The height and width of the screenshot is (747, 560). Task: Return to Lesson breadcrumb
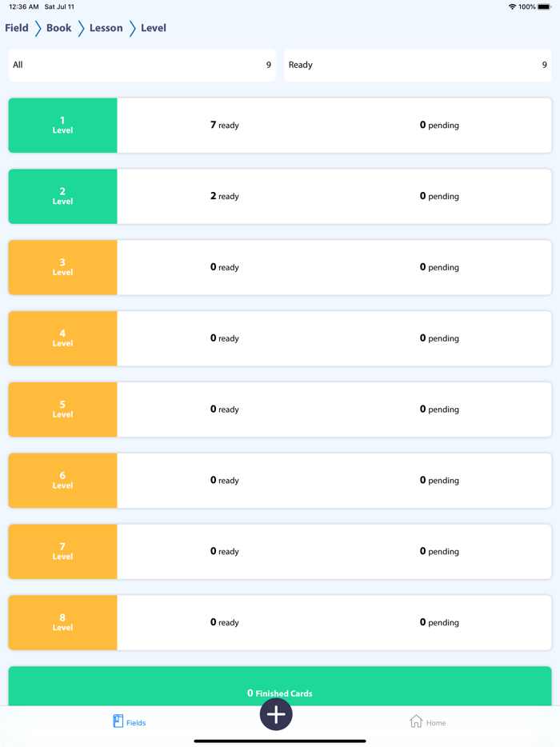(106, 28)
